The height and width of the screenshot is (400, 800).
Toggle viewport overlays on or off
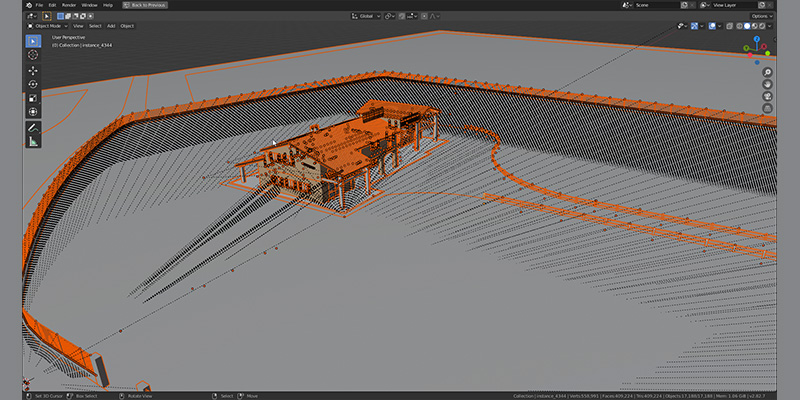[712, 26]
